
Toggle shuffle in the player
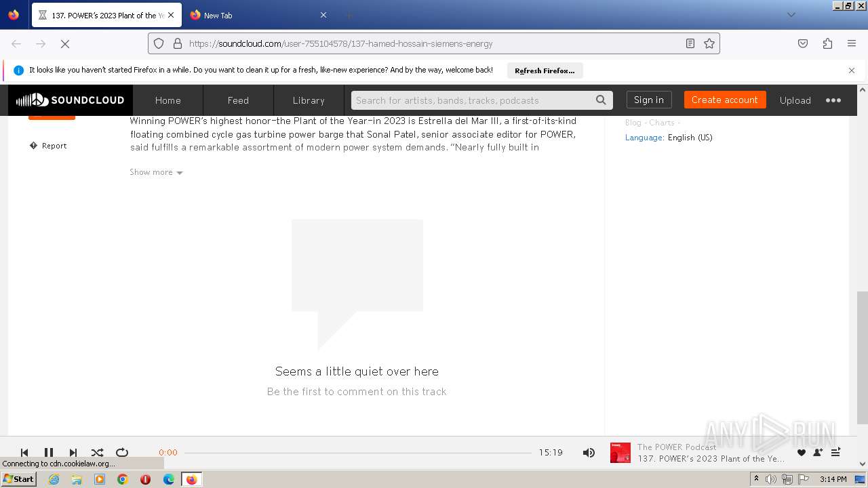pos(98,453)
